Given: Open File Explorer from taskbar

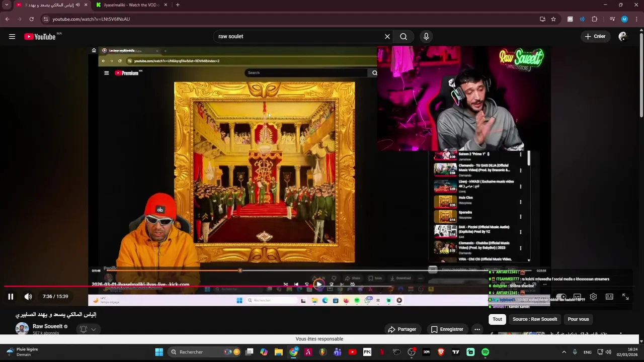Looking at the screenshot, I should [278, 352].
